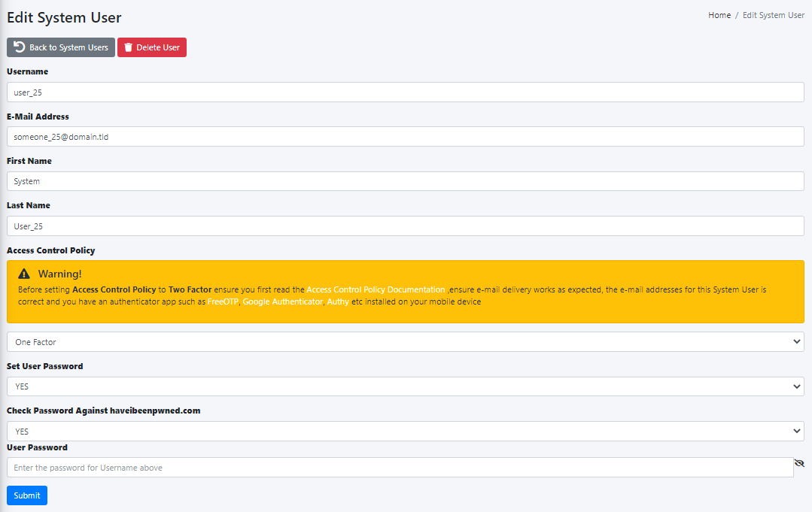Open the Google Authenticator link
Image resolution: width=812 pixels, height=512 pixels.
coord(283,301)
